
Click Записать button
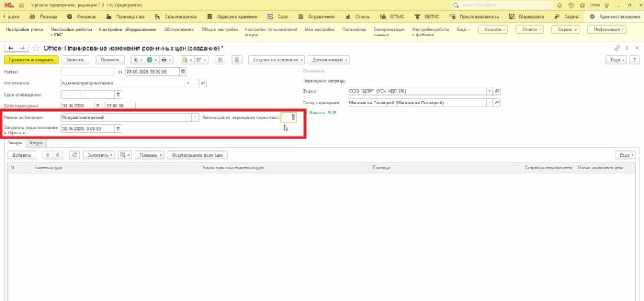[75, 60]
